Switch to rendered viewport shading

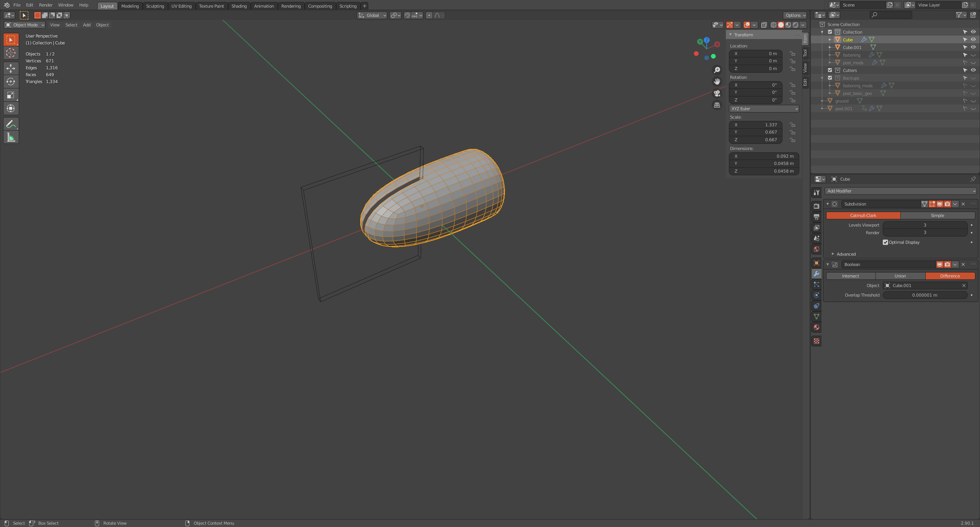tap(795, 25)
